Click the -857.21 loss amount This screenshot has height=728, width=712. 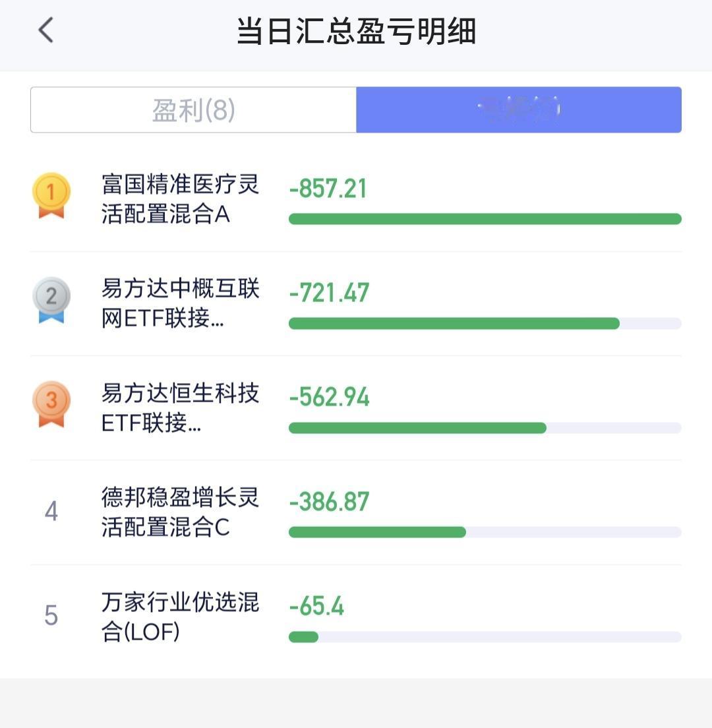pos(328,189)
